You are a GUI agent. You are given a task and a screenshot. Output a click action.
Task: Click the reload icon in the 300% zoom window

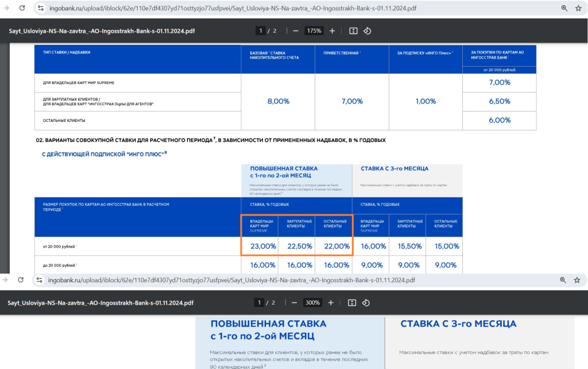click(21, 280)
